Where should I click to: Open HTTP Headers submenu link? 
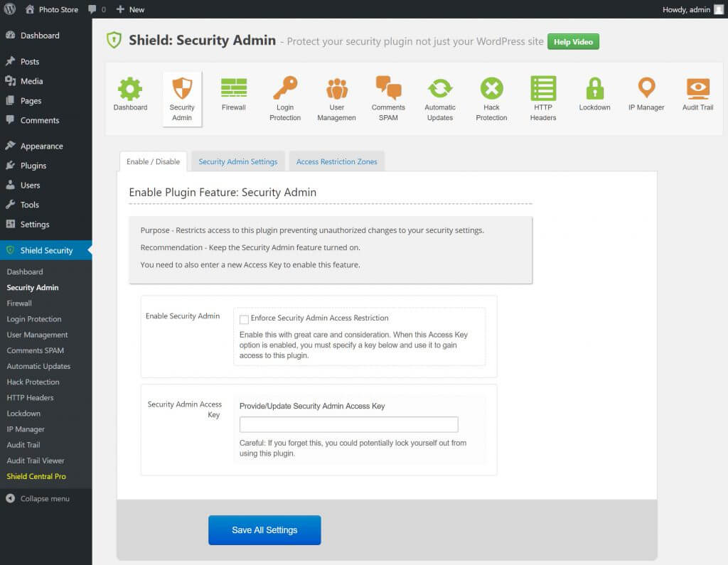pyautogui.click(x=30, y=398)
